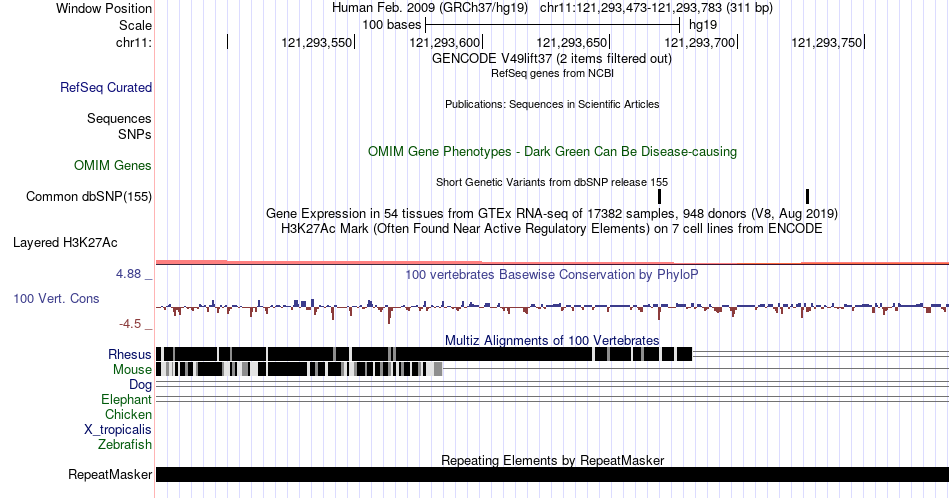Click the OMIM Gene Phenotypes track title
This screenshot has width=950, height=498.
point(552,151)
